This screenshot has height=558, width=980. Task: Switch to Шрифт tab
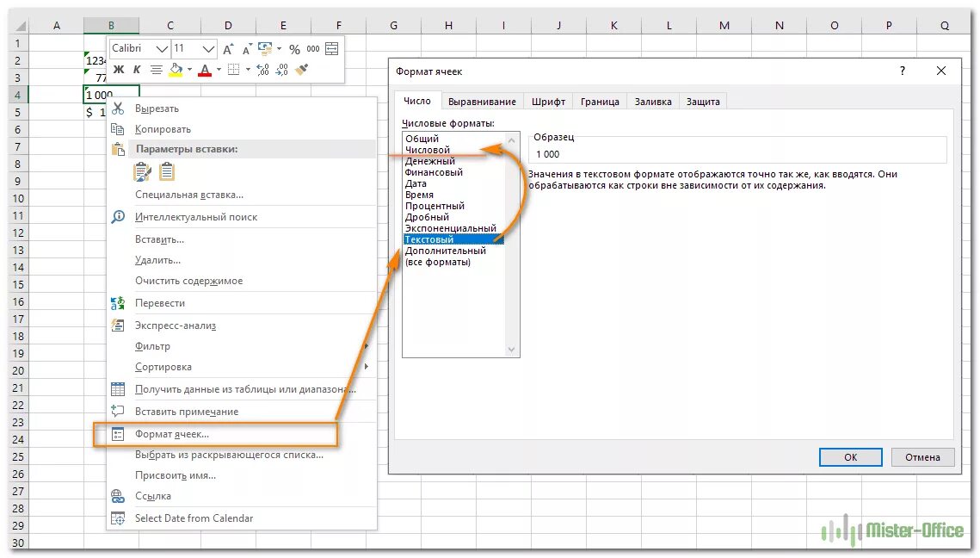[548, 102]
